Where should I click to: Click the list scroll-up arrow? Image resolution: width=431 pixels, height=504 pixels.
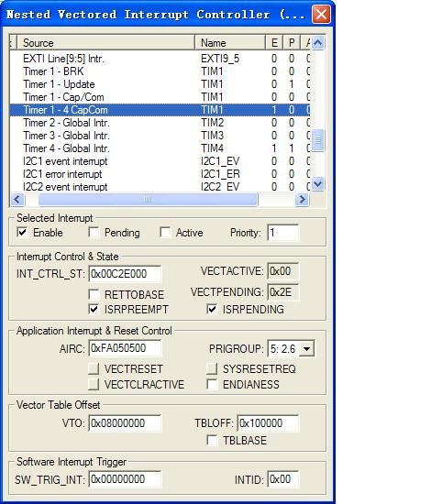318,43
